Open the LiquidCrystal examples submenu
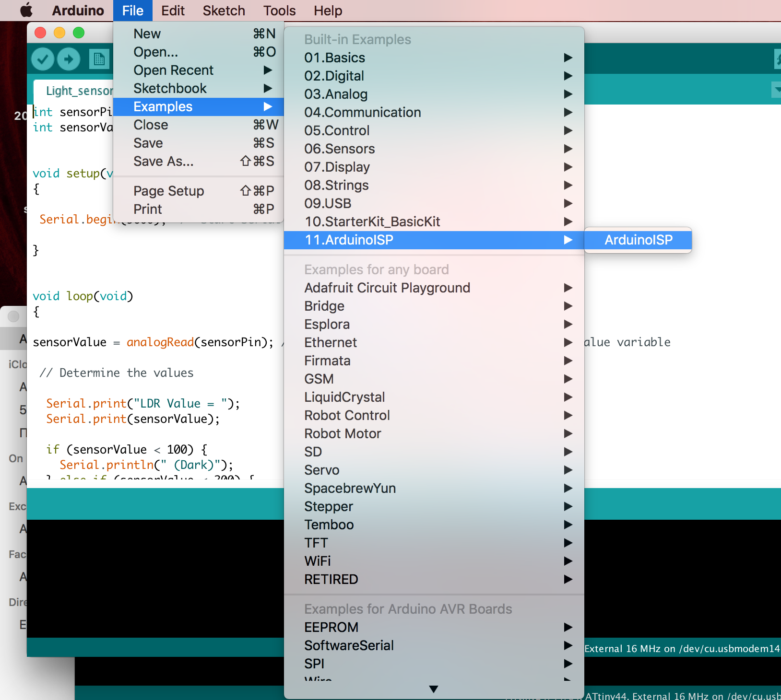Screen dimensions: 781x700 (x=434, y=397)
